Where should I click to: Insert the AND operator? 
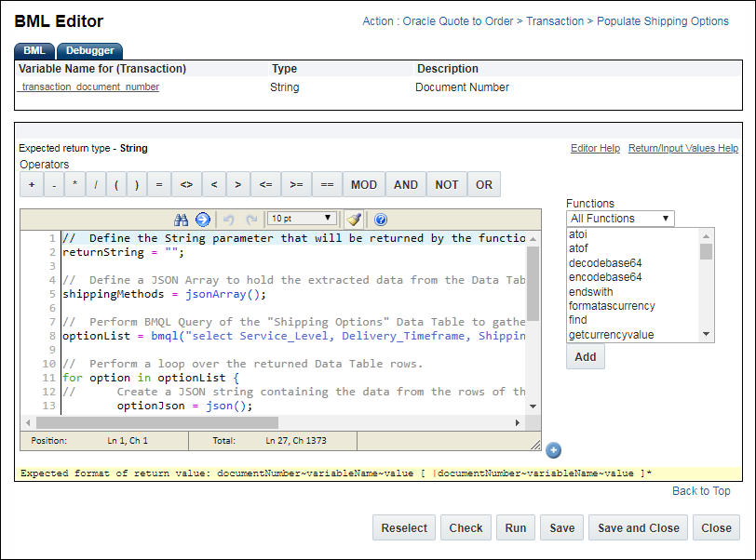[x=405, y=184]
